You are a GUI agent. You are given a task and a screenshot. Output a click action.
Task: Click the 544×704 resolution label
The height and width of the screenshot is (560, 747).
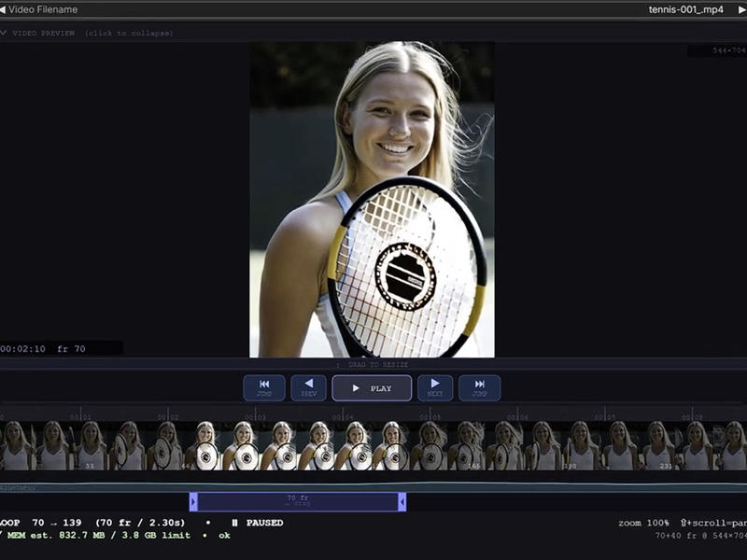[729, 50]
